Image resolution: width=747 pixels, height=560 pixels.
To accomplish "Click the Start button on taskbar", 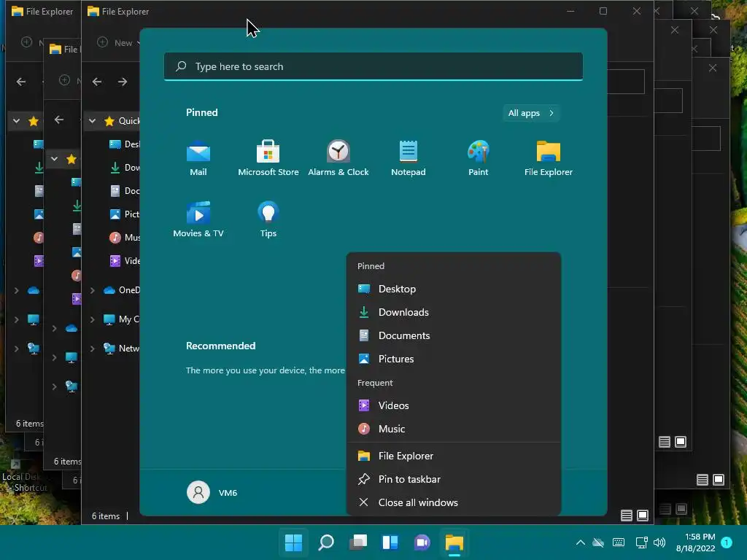I will tap(293, 542).
